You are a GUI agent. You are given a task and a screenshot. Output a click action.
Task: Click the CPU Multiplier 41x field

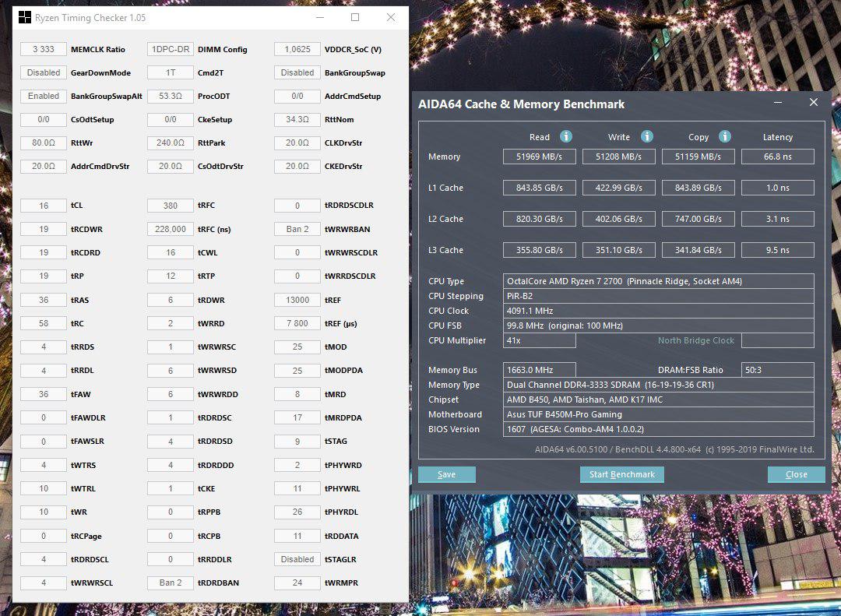click(x=539, y=341)
